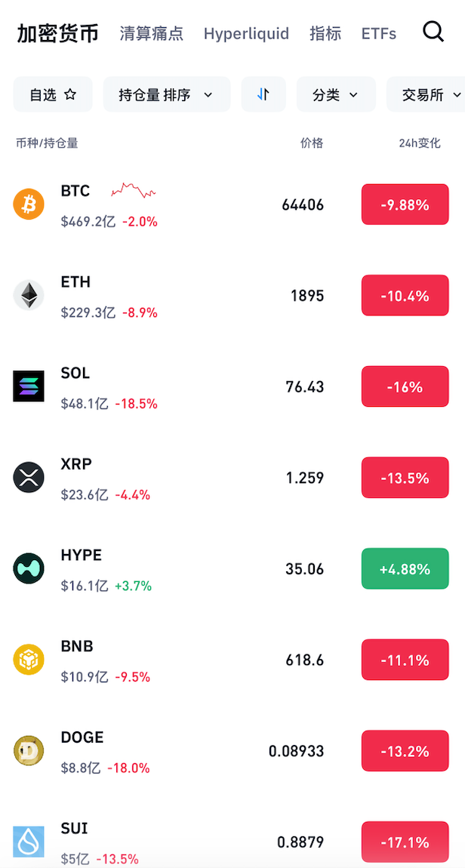This screenshot has width=465, height=868.
Task: Click HYPE's green +4.88% change button
Action: click(405, 568)
